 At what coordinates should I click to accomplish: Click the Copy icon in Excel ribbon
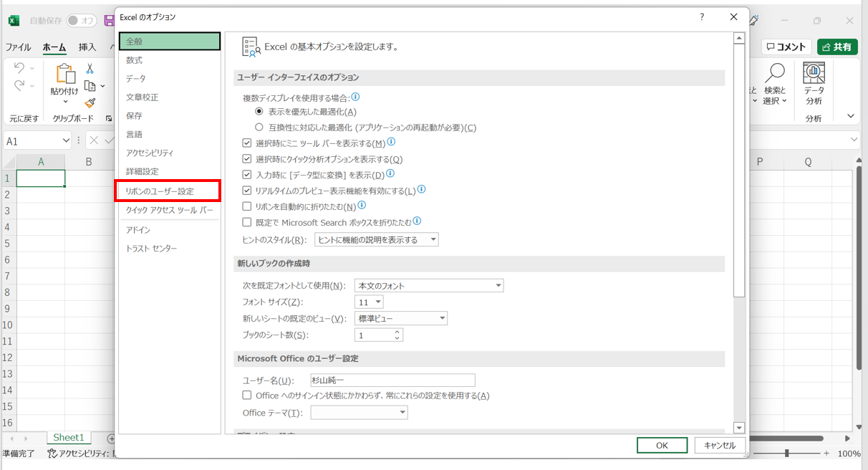(90, 86)
